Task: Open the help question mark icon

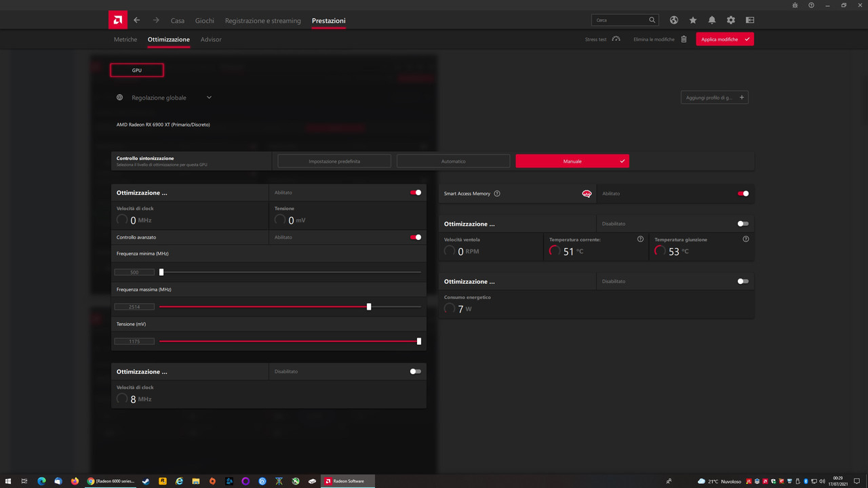Action: coord(811,5)
